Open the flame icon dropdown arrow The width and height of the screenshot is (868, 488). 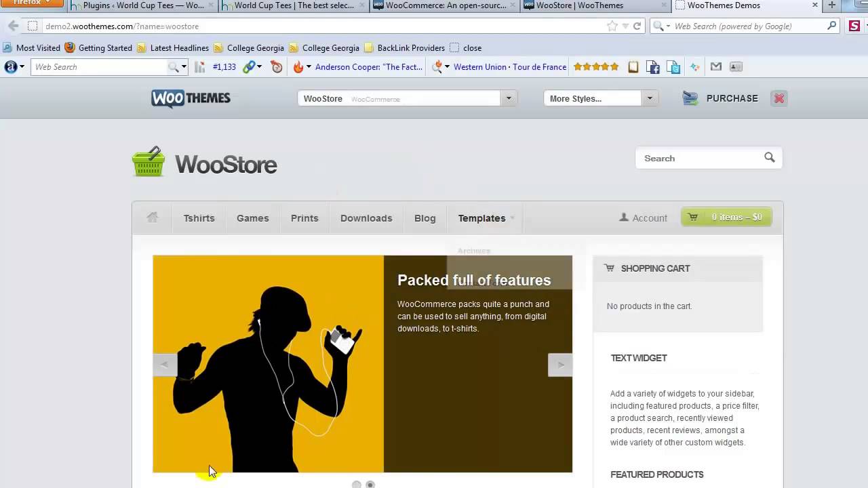[309, 66]
